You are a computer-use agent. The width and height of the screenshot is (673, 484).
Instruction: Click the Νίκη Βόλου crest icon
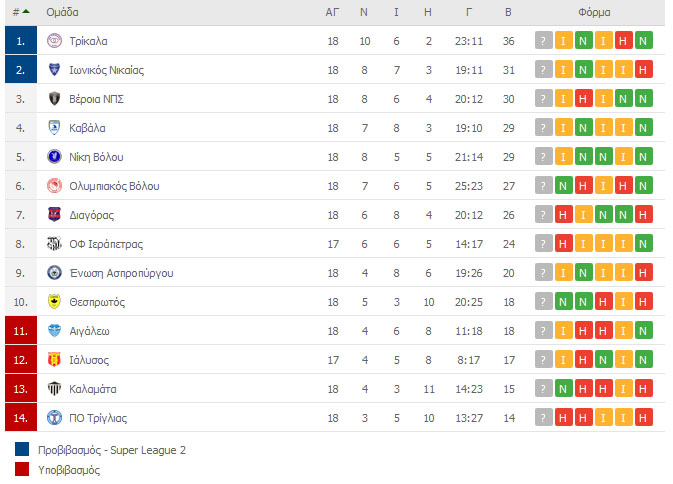(54, 157)
